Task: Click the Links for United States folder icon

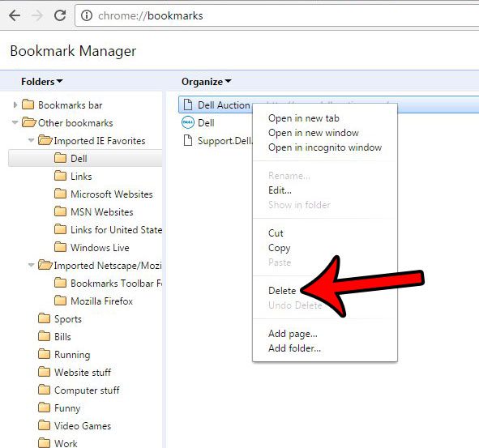Action: click(x=60, y=229)
